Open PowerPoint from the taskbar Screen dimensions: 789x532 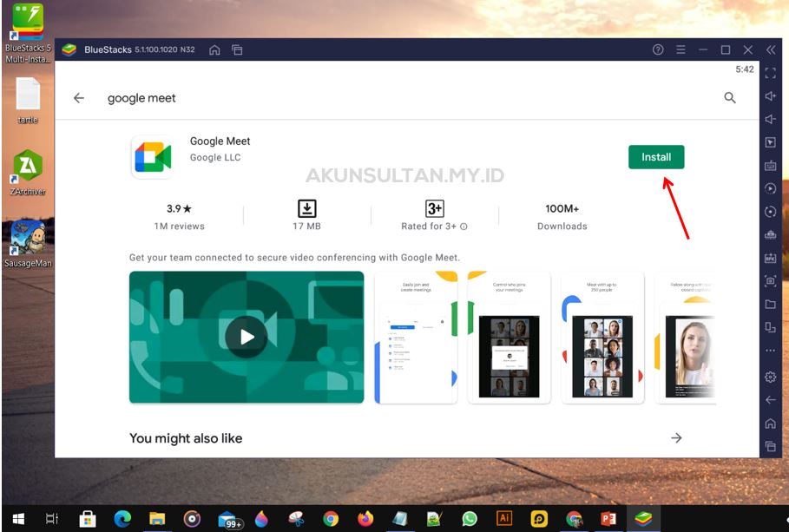pos(608,518)
